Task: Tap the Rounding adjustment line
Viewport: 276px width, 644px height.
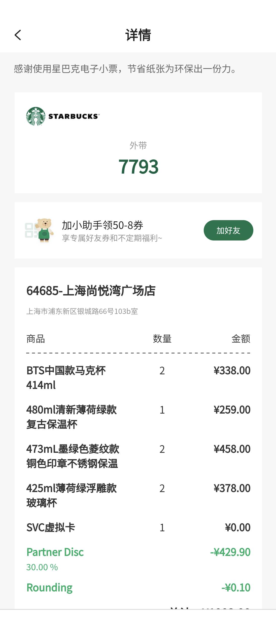Action: [x=138, y=588]
